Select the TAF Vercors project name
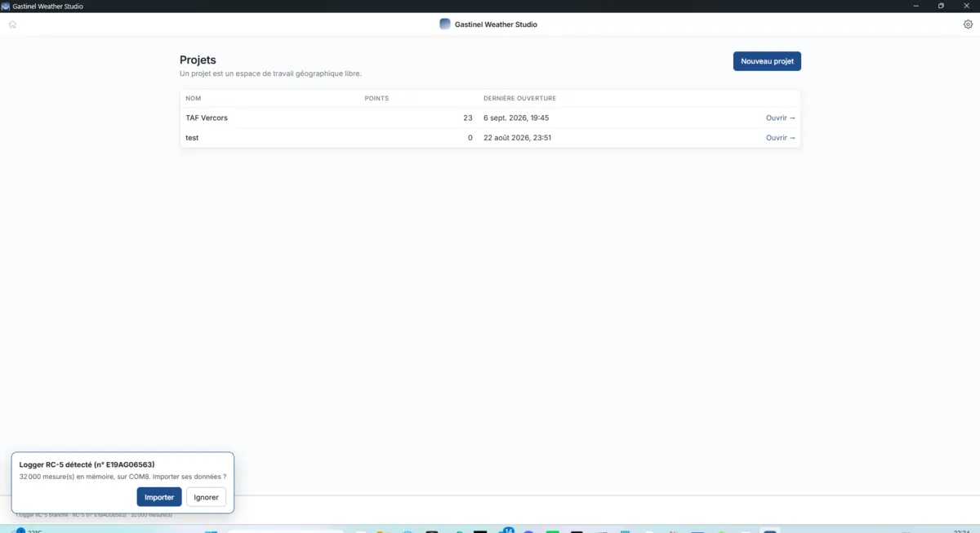 (207, 118)
